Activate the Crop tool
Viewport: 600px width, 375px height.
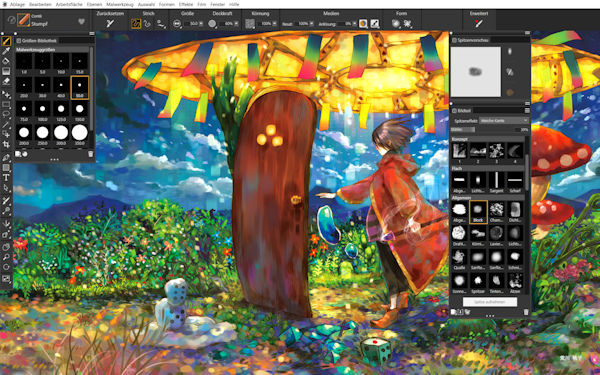click(x=6, y=145)
